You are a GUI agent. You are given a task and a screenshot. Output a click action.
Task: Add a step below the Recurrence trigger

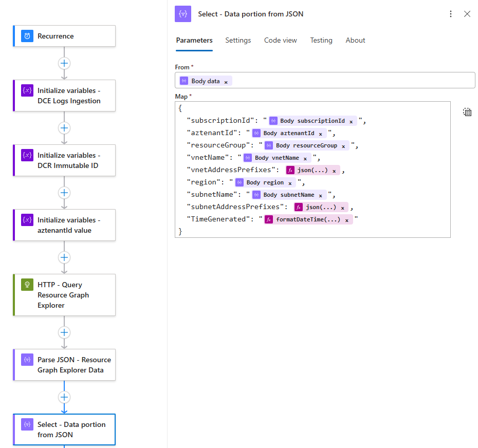(x=64, y=63)
